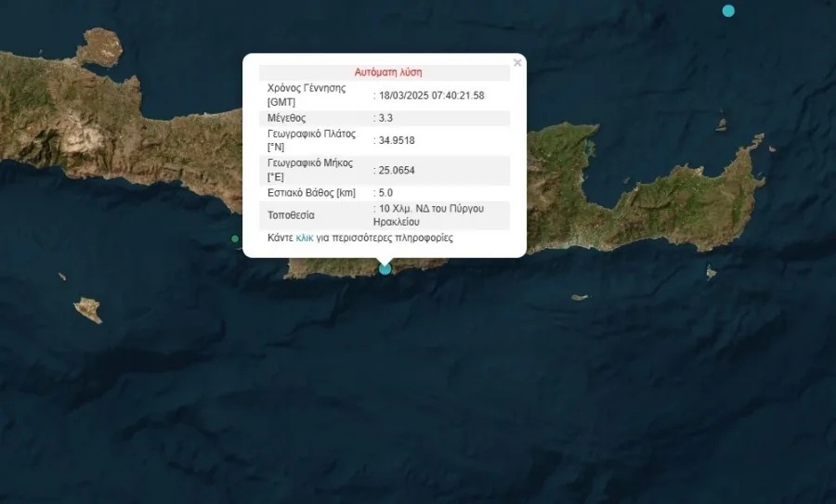Viewport: 836px width, 504px height.
Task: Click the magnitude value 3.3
Action: [386, 118]
